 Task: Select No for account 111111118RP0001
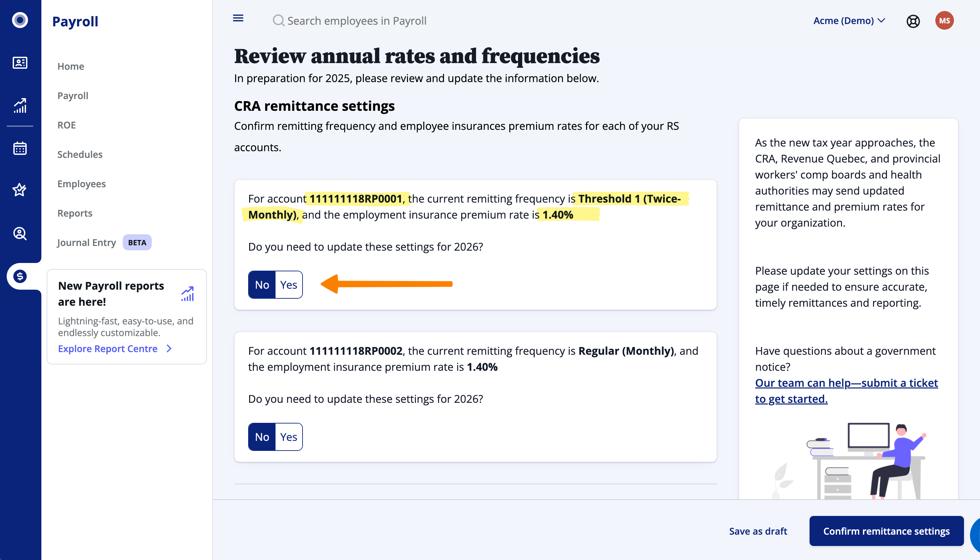(x=262, y=285)
